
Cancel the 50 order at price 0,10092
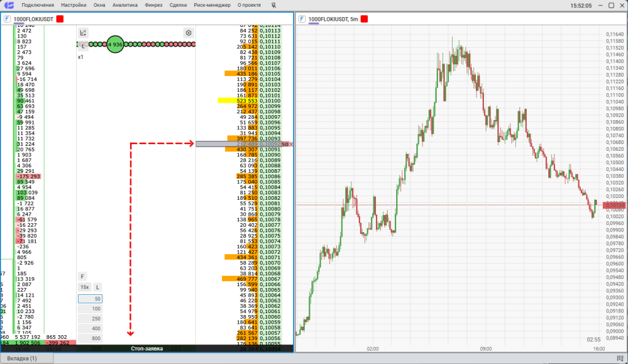(x=291, y=144)
